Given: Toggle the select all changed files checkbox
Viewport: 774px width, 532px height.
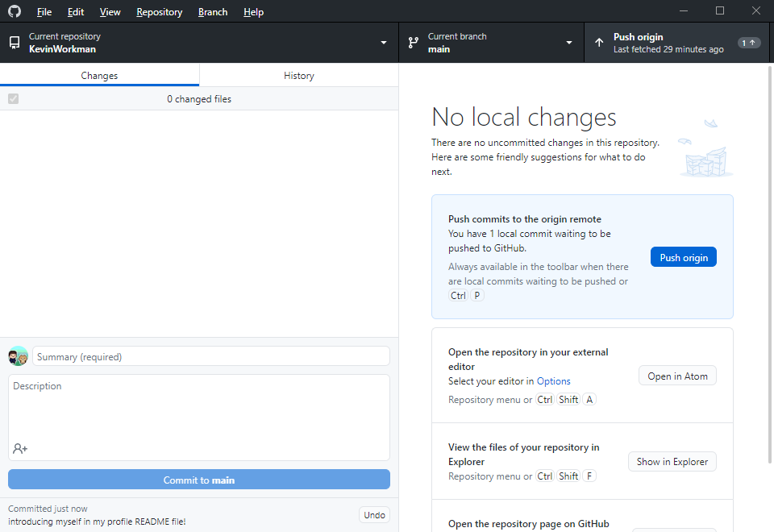Looking at the screenshot, I should (14, 98).
